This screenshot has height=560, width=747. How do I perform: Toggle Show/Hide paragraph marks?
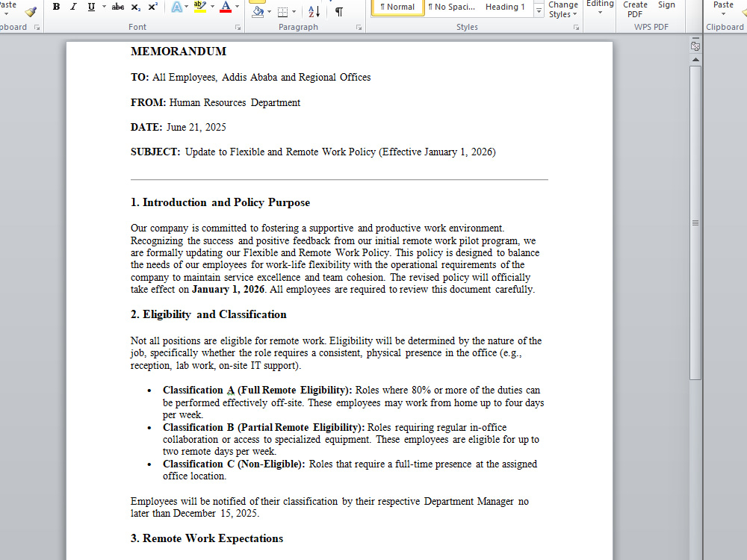point(339,11)
